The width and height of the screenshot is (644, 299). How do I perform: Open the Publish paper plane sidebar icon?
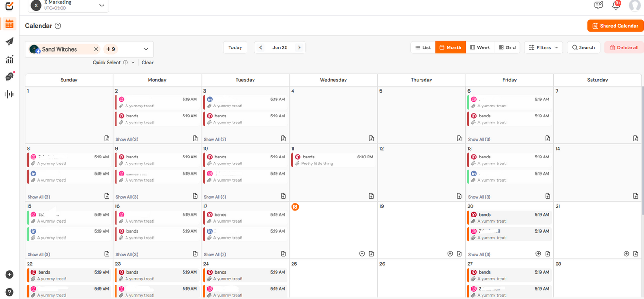tap(9, 41)
